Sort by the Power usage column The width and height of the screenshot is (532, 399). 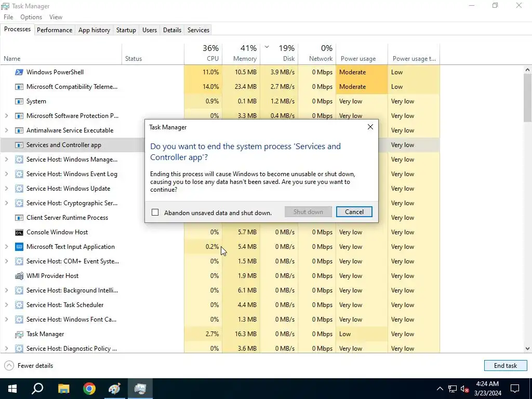362,54
